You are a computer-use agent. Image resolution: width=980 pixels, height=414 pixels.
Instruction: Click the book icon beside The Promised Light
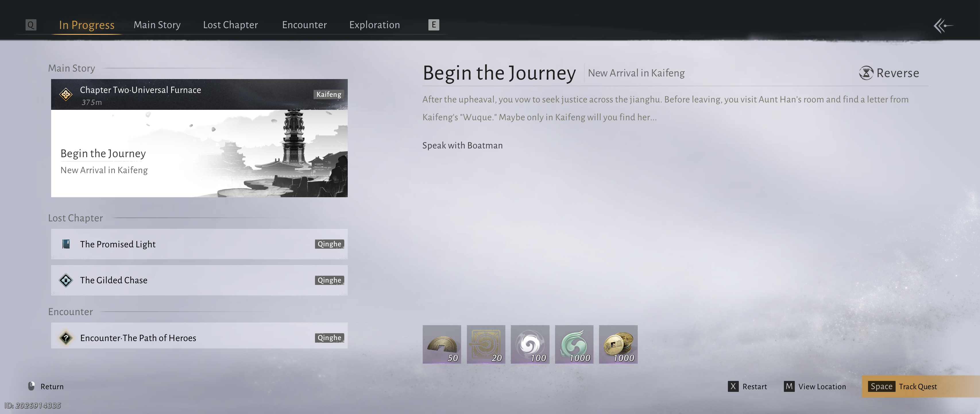66,244
